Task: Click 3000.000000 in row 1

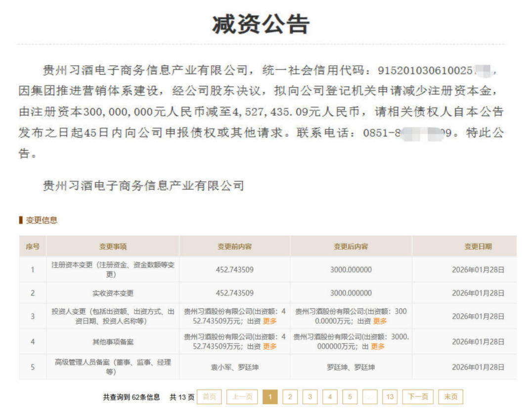Action: (x=351, y=270)
